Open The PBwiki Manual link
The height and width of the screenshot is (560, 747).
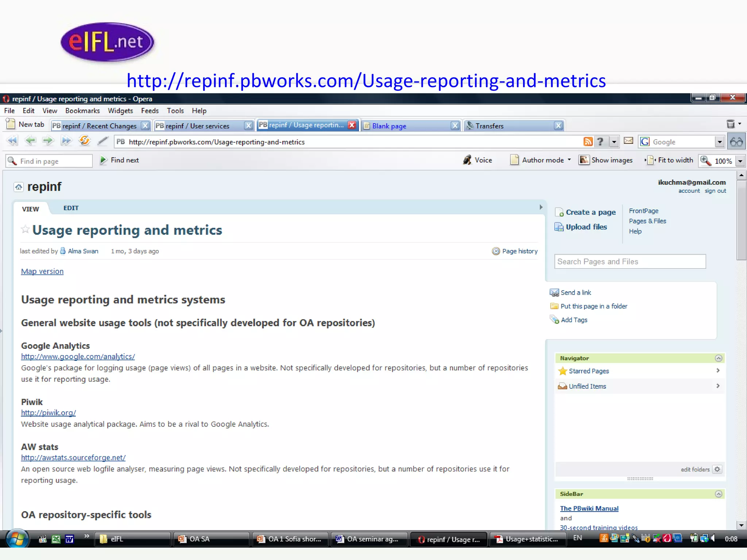(x=589, y=509)
